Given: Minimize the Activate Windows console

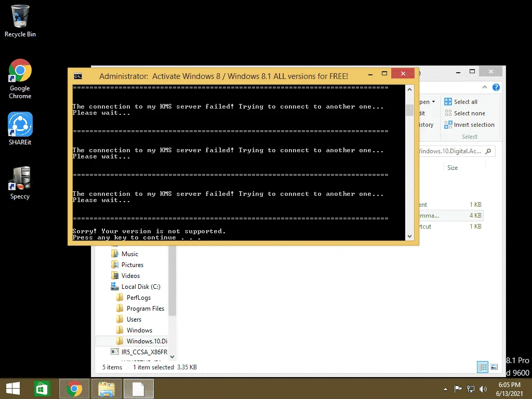Looking at the screenshot, I should 370,74.
